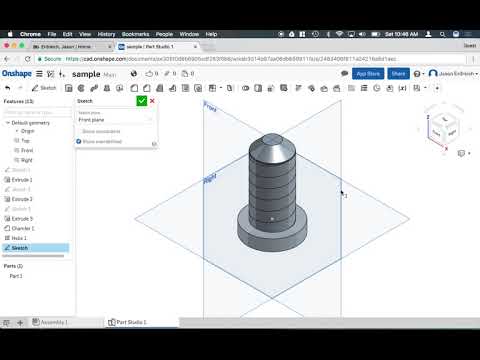Select Extrude 1 in the feature list
The height and width of the screenshot is (360, 480).
click(x=22, y=180)
